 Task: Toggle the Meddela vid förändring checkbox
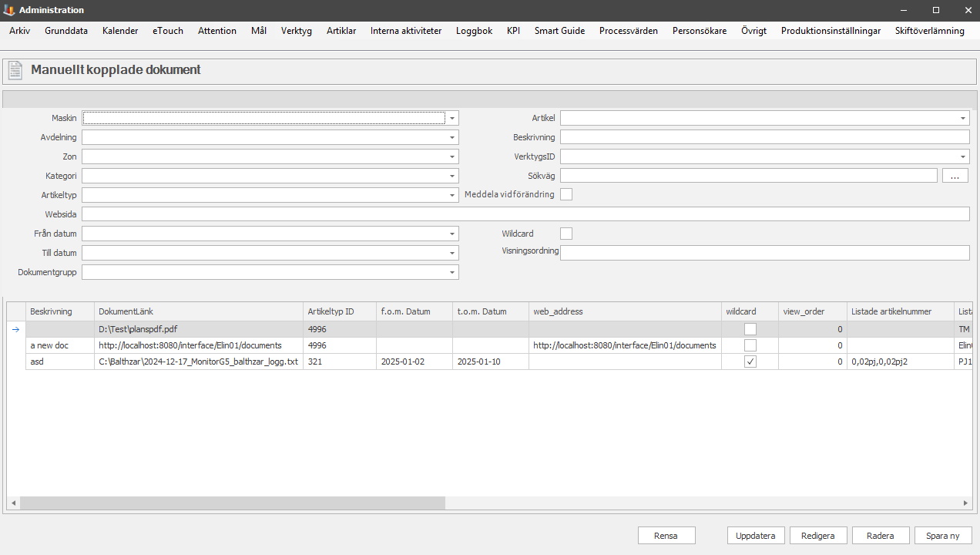pos(566,194)
